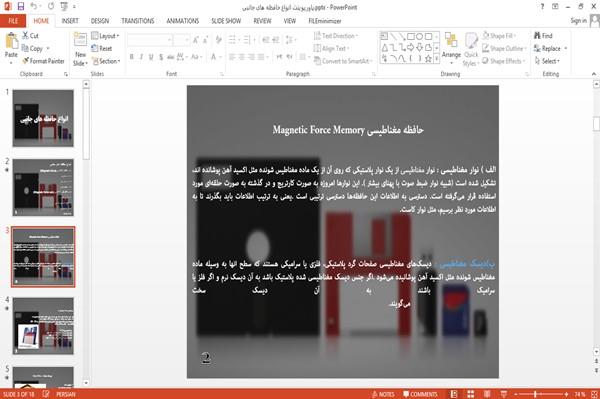
Task: Toggle the NOTES pane in the status bar
Action: click(383, 394)
